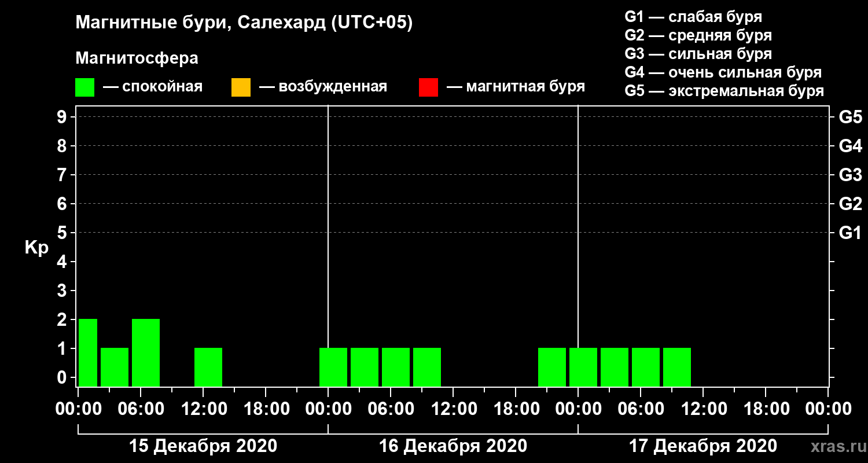Viewport: 868px width, 463px height.
Task: Click the 06:00 time label under December 16
Action: [x=391, y=409]
